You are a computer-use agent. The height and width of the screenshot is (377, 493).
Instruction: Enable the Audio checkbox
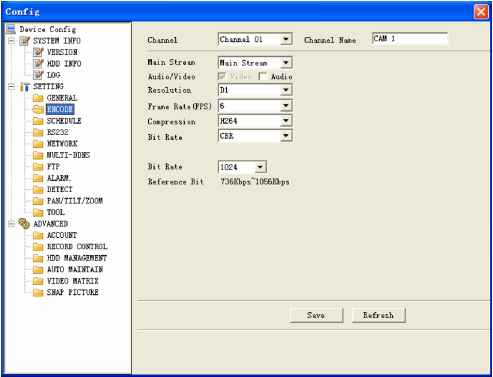(x=263, y=76)
